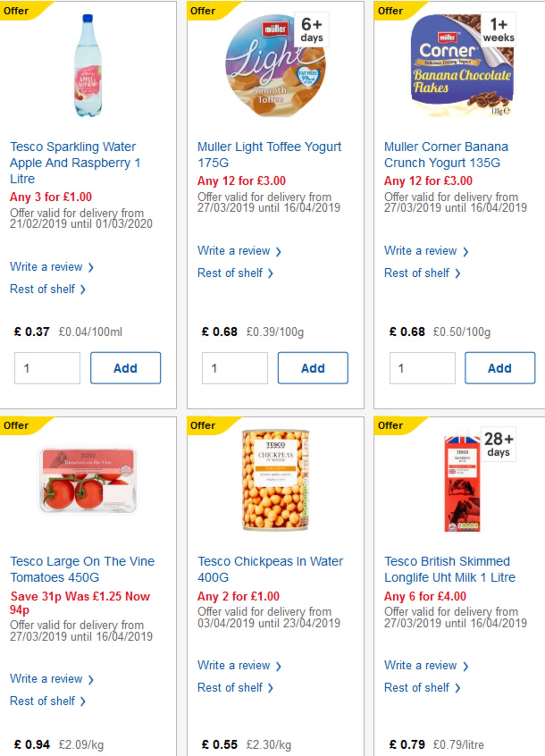Screen dimensions: 545x756
Task: Add Muller Light Toffee Yogurt to basket
Action: pos(312,368)
